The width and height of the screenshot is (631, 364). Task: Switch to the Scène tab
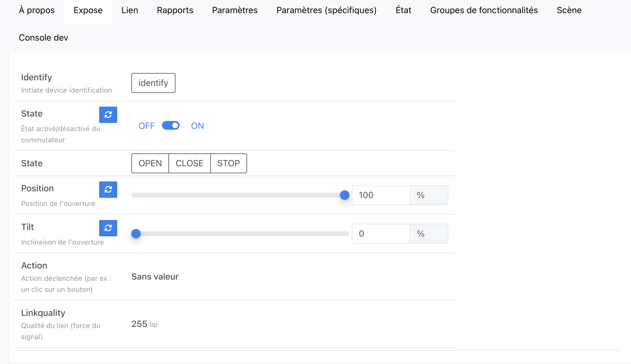[569, 10]
